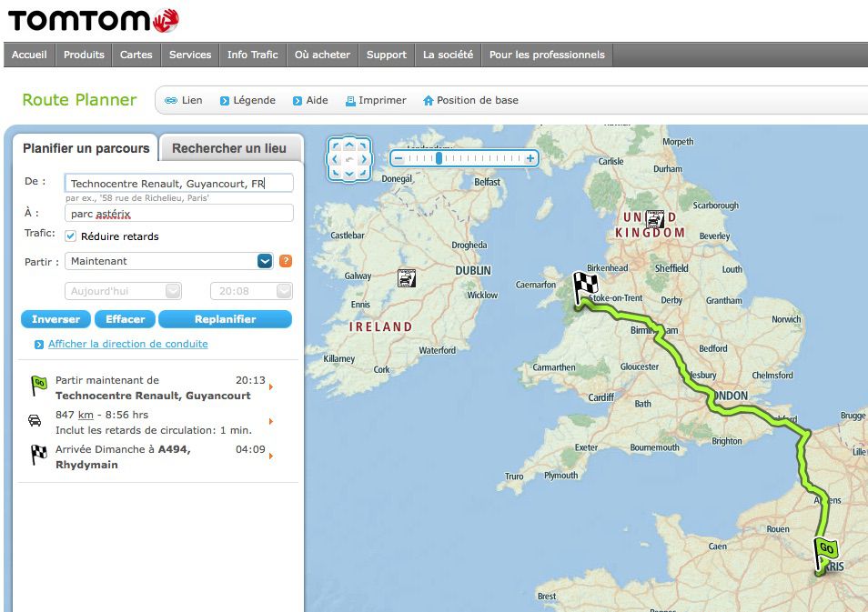Click the Cardiff label on map

(601, 397)
